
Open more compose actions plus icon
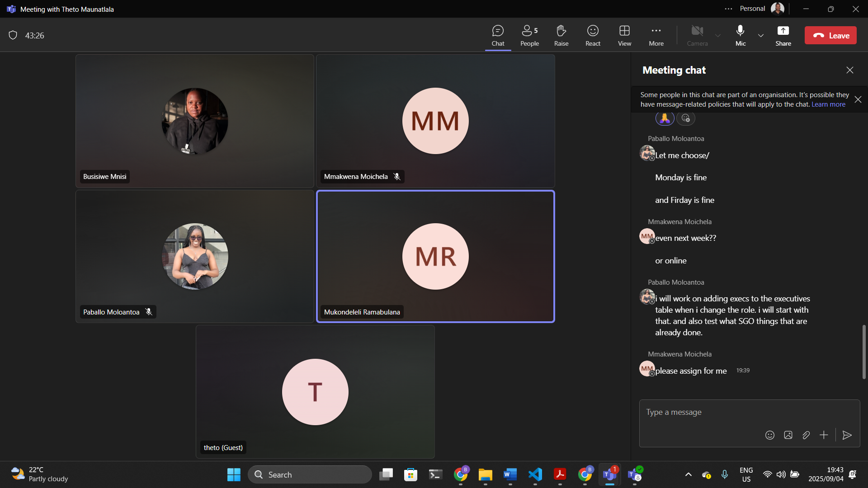[824, 435]
